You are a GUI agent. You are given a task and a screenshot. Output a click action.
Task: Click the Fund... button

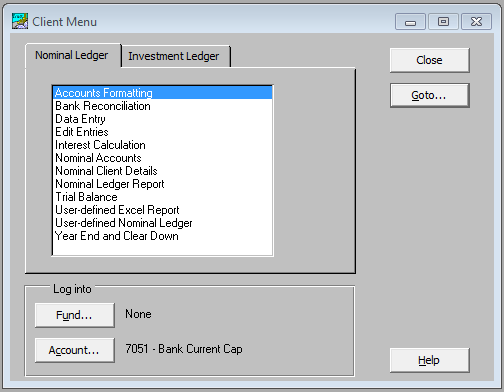pyautogui.click(x=75, y=315)
